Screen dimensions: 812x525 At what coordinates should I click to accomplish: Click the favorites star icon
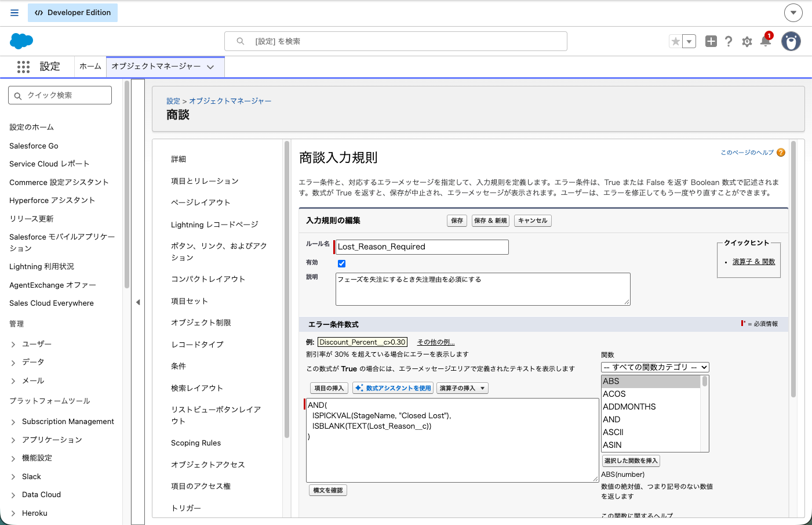pyautogui.click(x=676, y=41)
